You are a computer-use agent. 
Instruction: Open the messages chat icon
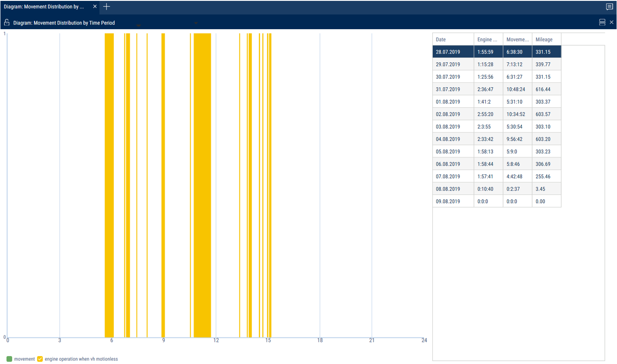[x=609, y=7]
